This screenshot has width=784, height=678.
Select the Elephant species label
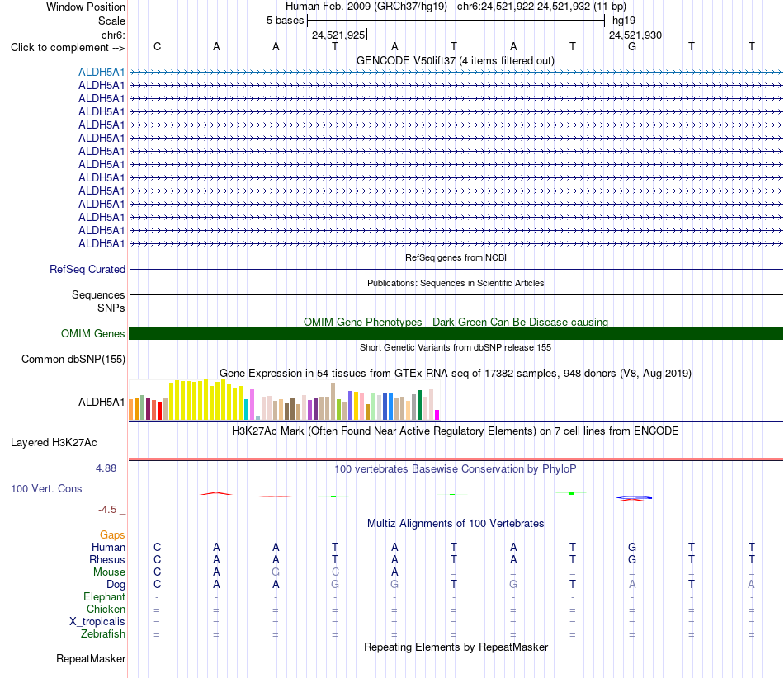(x=104, y=596)
